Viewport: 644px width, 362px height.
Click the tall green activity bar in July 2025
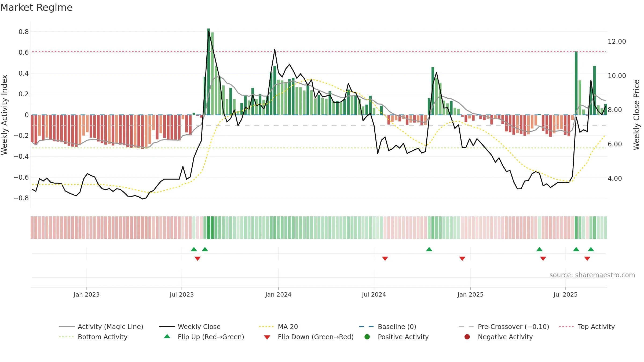pyautogui.click(x=576, y=83)
